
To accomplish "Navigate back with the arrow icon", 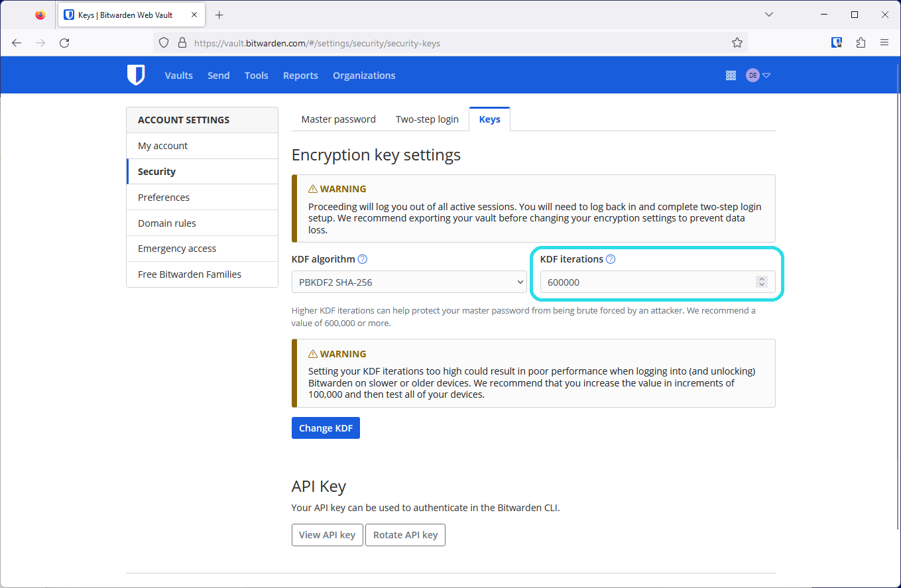I will click(x=16, y=42).
